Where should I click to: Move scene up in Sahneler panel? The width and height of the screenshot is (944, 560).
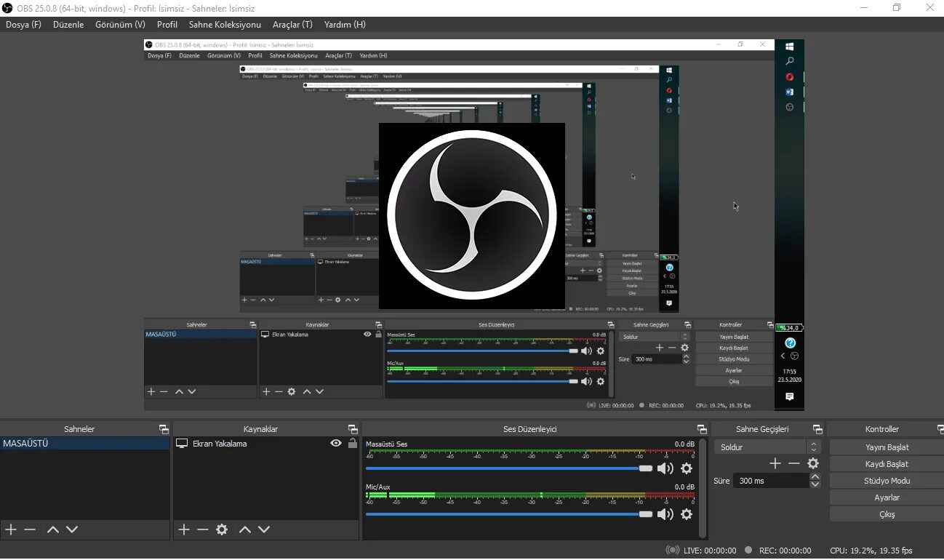[x=53, y=529]
